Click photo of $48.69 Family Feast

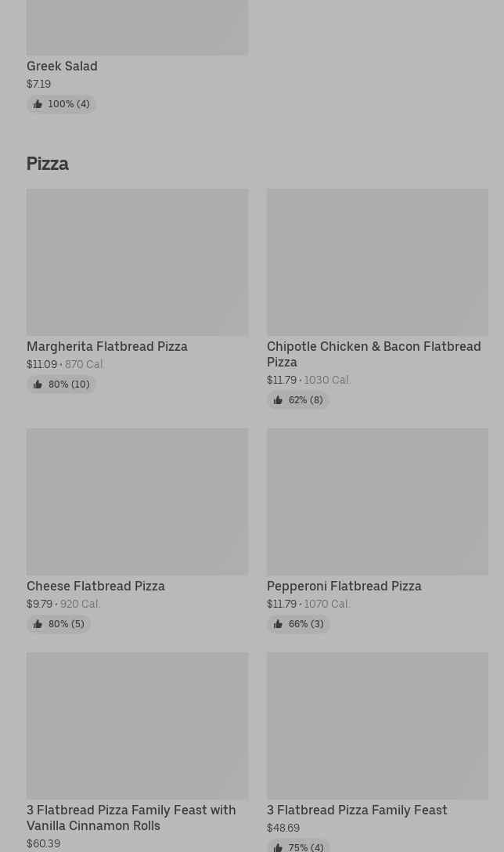[377, 726]
